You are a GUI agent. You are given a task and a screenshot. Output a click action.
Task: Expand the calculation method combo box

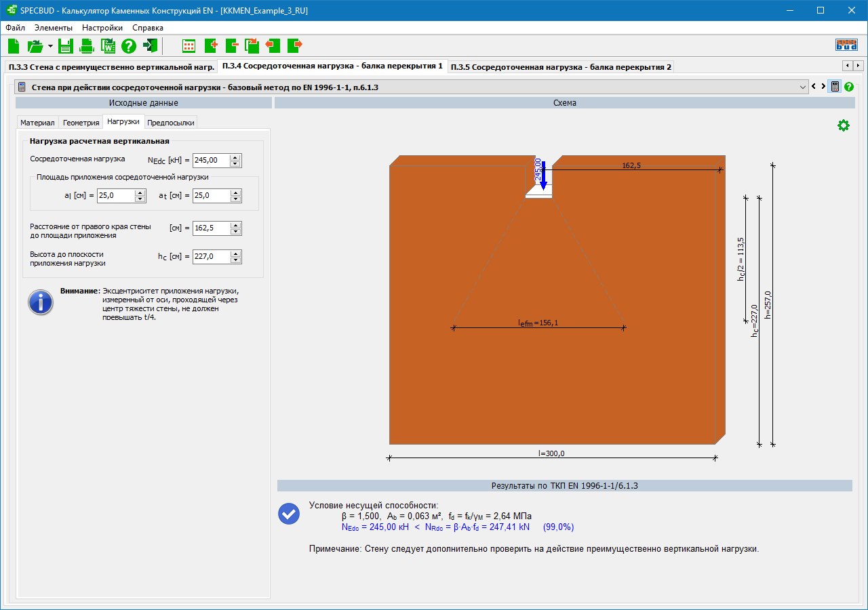point(804,87)
